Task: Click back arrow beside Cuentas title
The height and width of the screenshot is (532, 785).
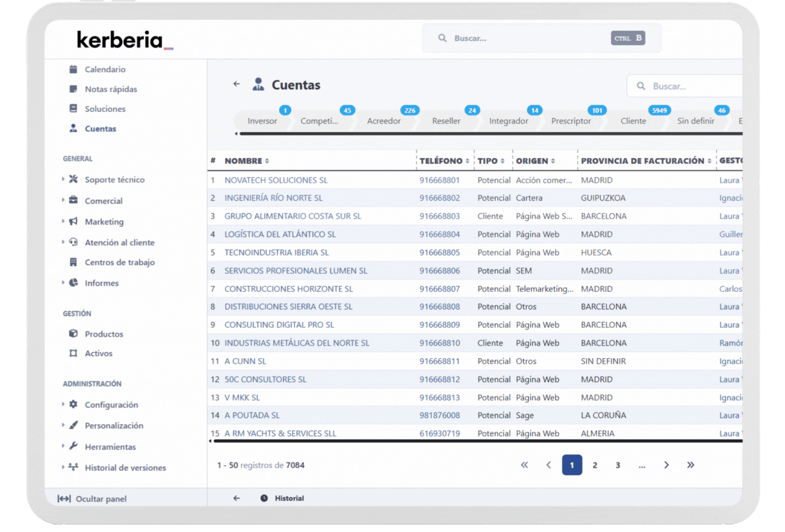Action: [237, 84]
